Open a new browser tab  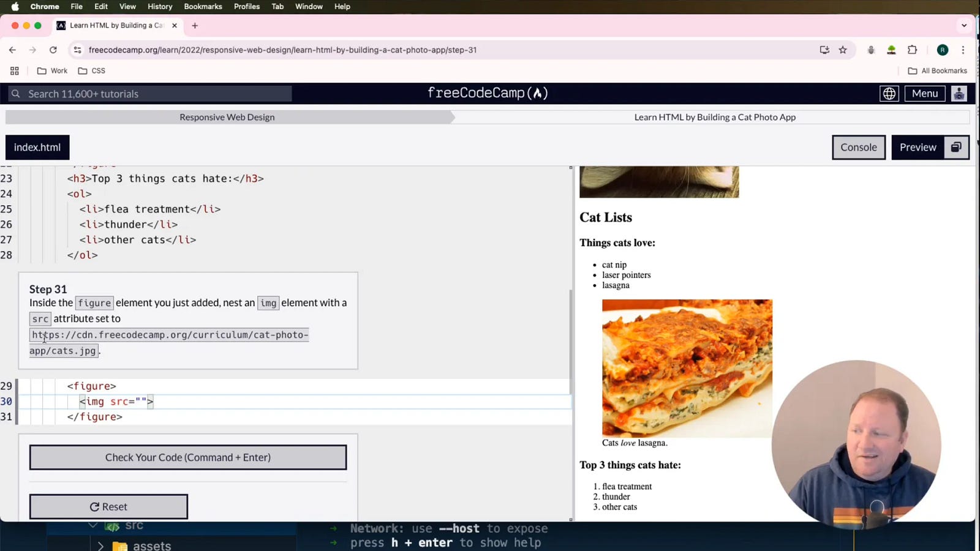click(x=195, y=26)
